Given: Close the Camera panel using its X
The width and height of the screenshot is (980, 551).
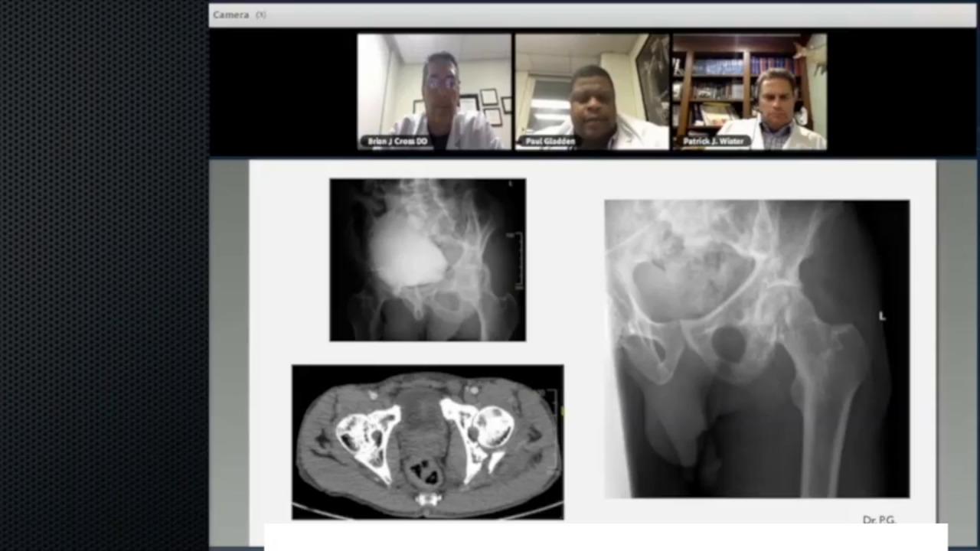Looking at the screenshot, I should (261, 15).
